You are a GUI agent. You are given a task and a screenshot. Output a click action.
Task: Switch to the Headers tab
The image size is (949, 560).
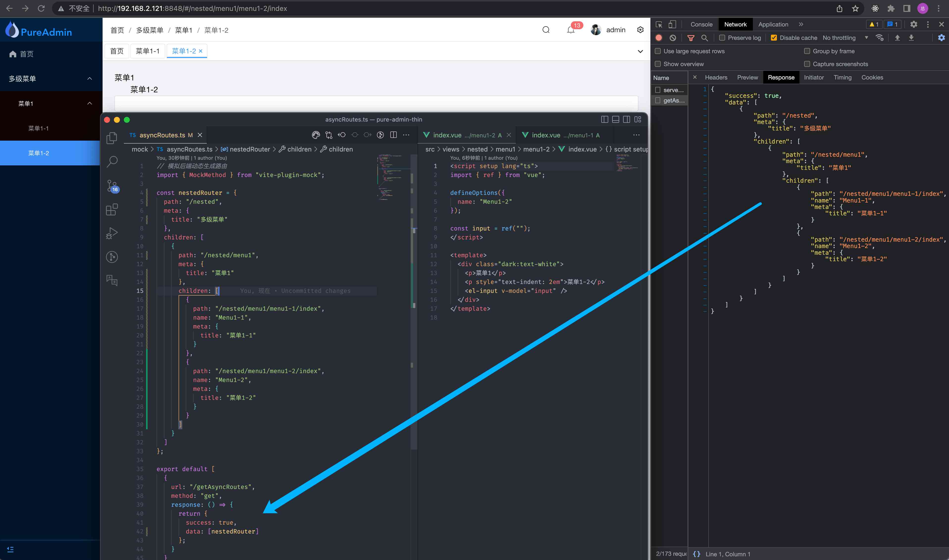pyautogui.click(x=716, y=77)
